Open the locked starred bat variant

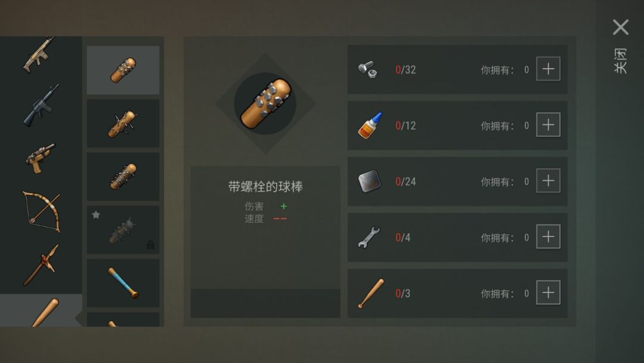click(x=123, y=230)
